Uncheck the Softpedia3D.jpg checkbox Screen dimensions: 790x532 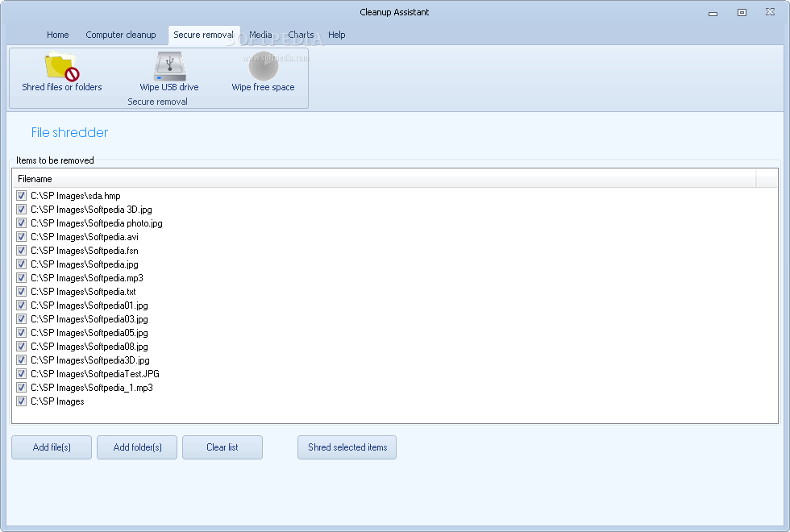[21, 360]
